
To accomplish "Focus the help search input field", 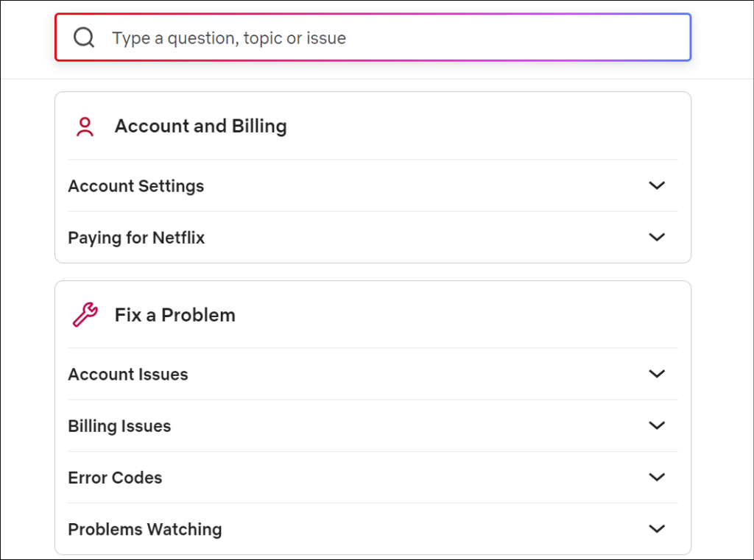I will [x=373, y=38].
